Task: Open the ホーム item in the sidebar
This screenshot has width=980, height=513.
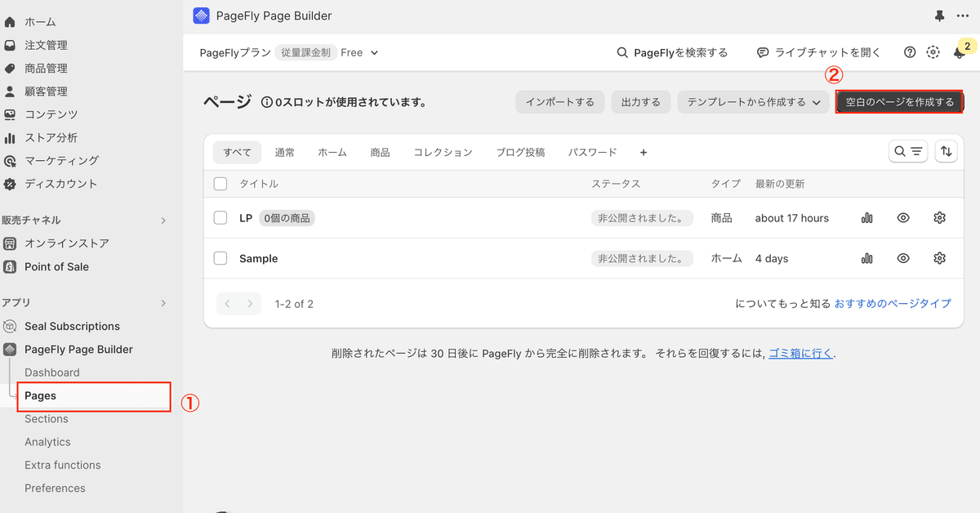Action: coord(40,22)
